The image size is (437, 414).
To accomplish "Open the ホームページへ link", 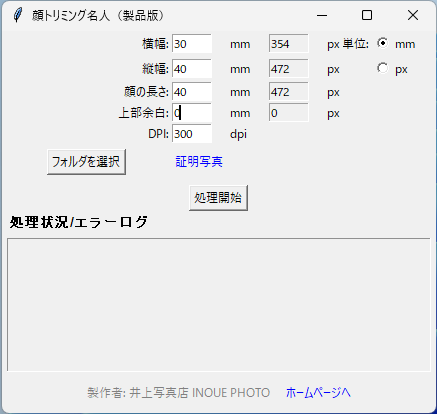I will 318,393.
